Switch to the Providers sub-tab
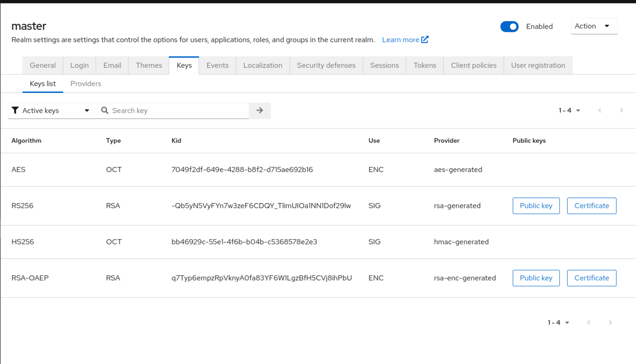636x364 pixels. [86, 84]
